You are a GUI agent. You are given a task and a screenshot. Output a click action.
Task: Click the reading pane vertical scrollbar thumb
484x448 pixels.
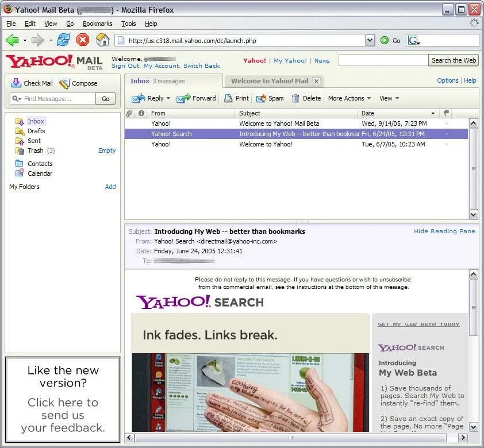[x=474, y=308]
